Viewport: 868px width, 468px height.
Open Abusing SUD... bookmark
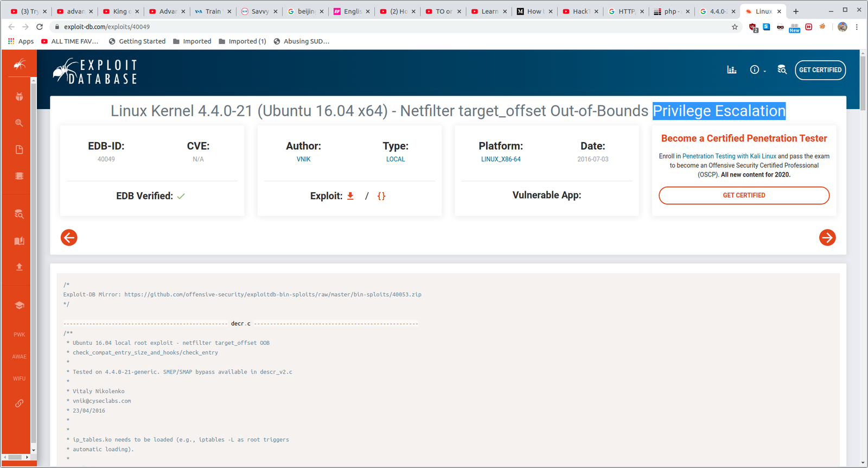[302, 41]
